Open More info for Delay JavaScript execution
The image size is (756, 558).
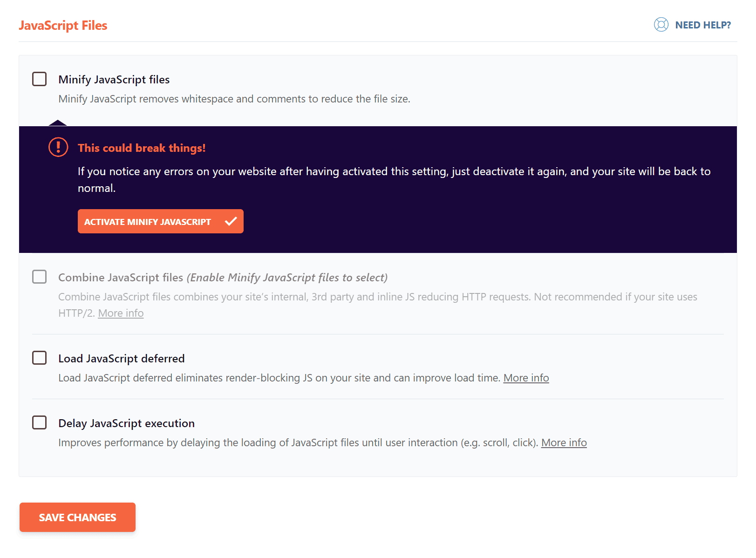pyautogui.click(x=564, y=442)
